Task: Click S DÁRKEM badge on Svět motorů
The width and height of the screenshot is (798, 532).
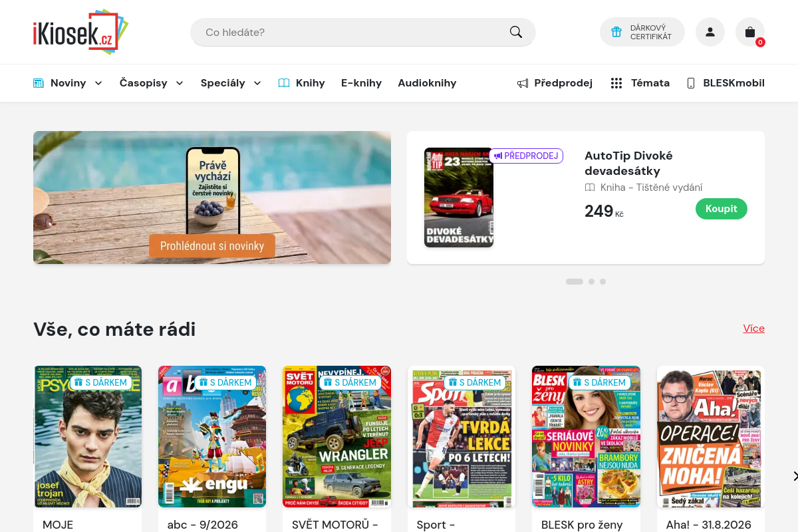Action: pos(350,382)
